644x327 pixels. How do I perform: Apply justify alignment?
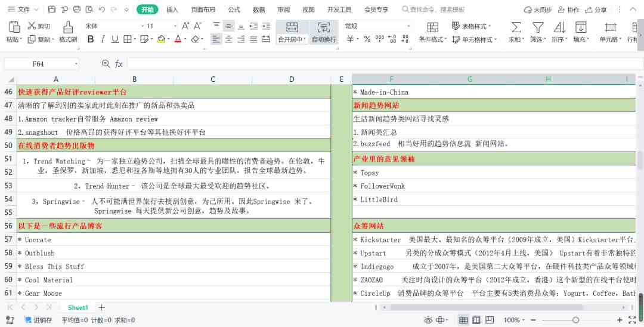(x=254, y=39)
